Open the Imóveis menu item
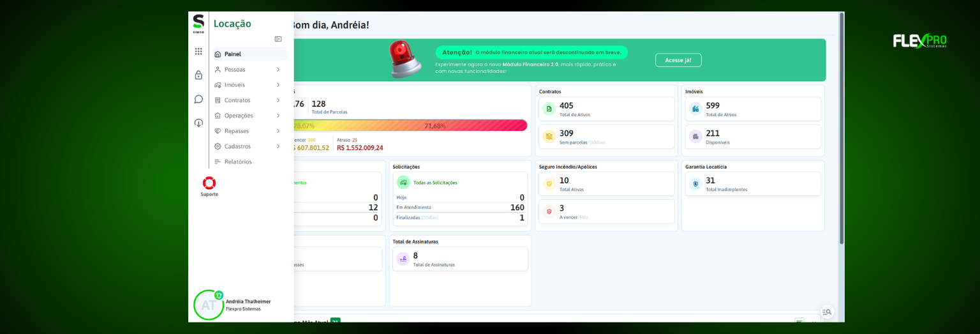This screenshot has width=980, height=334. 249,85
